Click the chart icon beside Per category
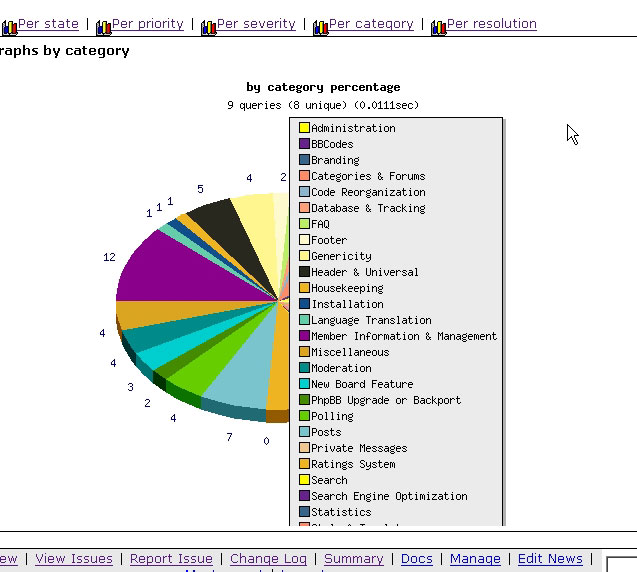The width and height of the screenshot is (637, 572). (x=320, y=27)
